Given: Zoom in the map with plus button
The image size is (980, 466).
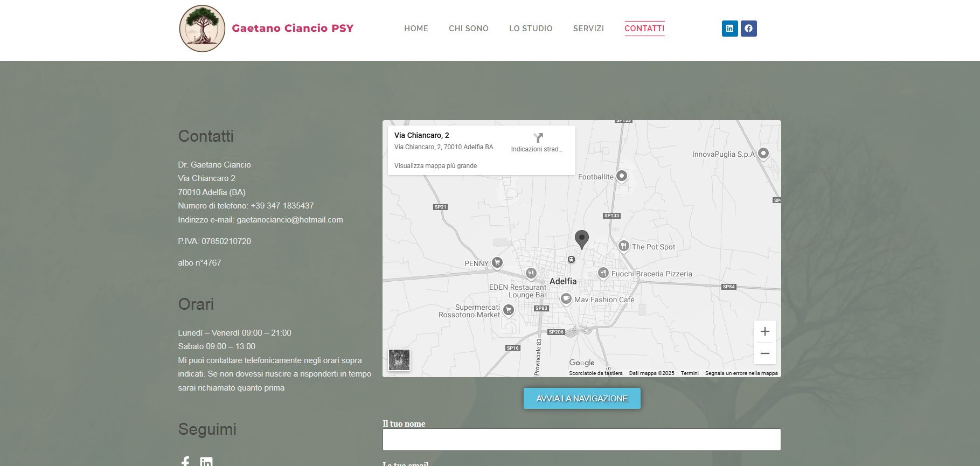Looking at the screenshot, I should tap(764, 331).
